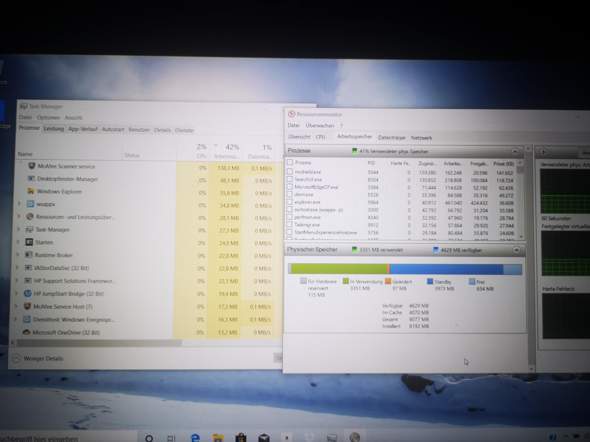Open the Überwachen menu in Resource Monitor

320,125
